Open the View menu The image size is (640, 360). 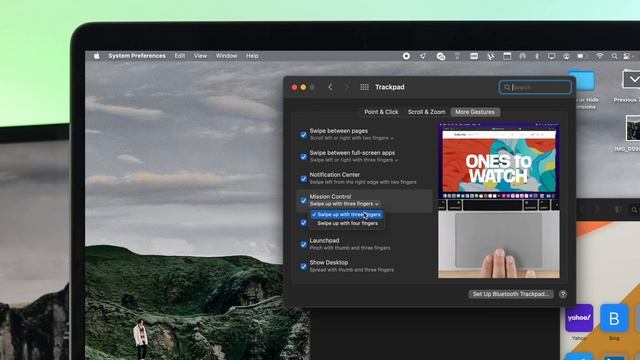coord(200,56)
